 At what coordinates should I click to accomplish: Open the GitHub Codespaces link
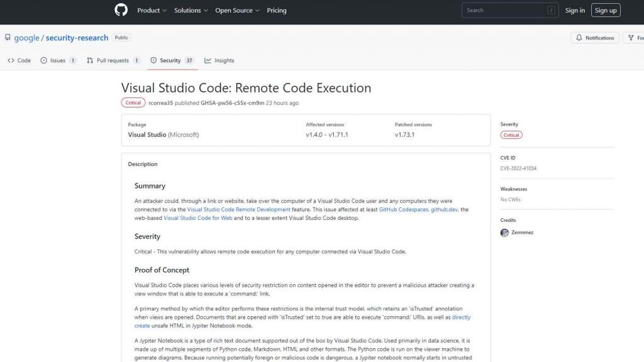403,209
